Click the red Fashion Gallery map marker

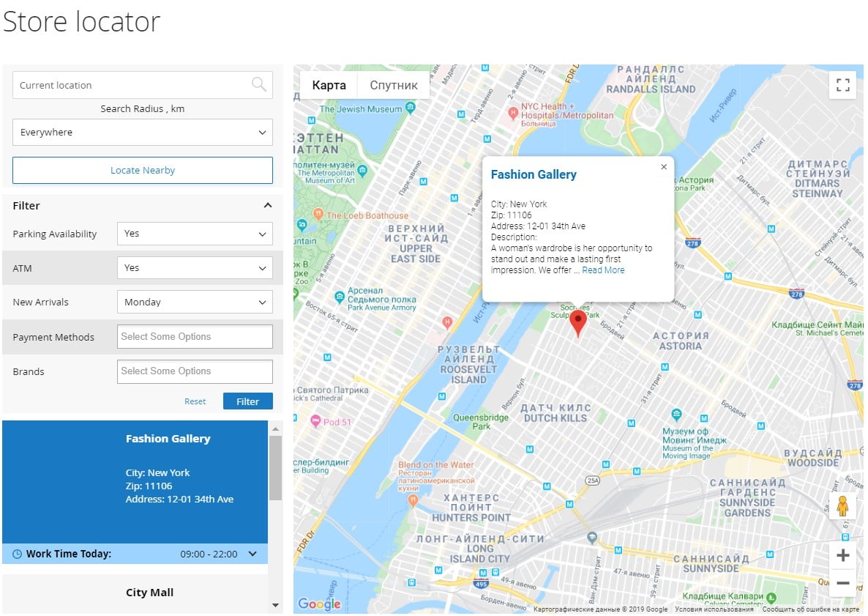point(578,323)
